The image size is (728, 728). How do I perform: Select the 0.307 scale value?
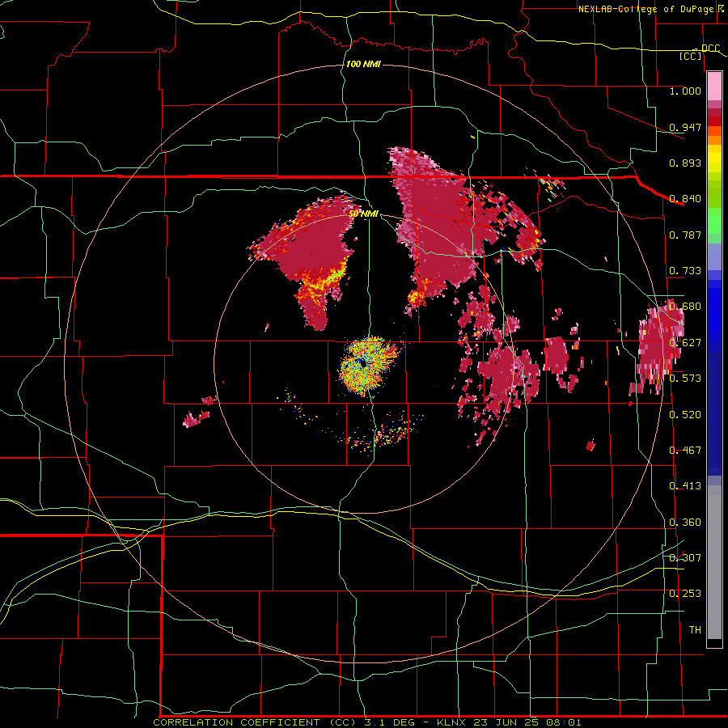[685, 558]
